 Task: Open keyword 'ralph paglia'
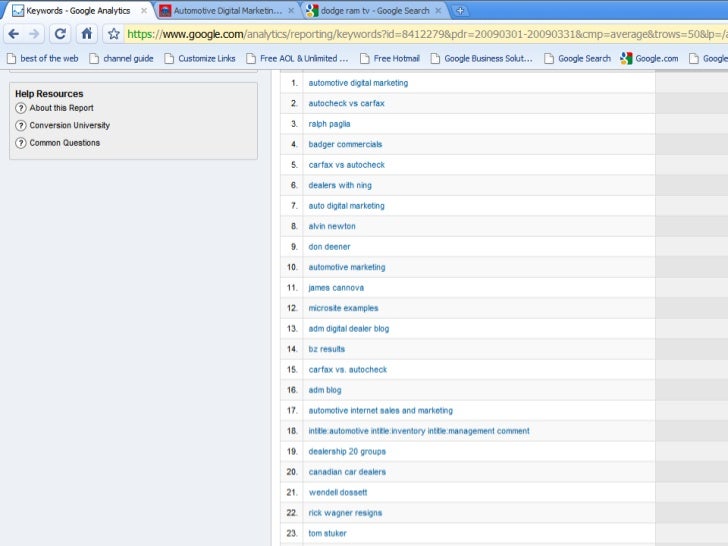coord(329,124)
